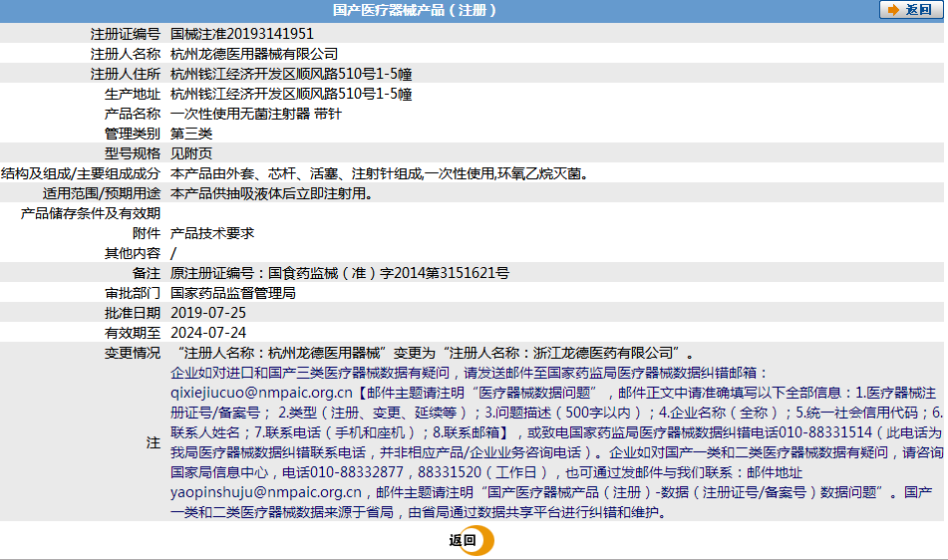
Task: Select product name 一次性使用无菌注射器 带针
Action: pyautogui.click(x=256, y=114)
